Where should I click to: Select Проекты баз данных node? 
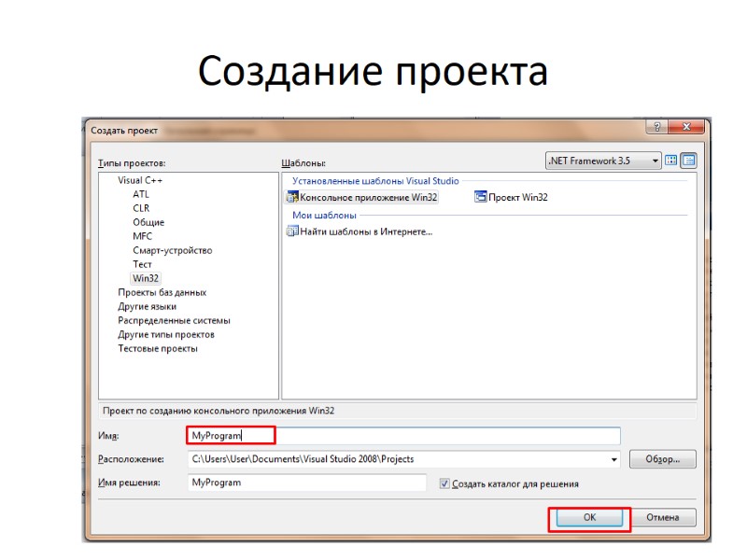coord(162,292)
